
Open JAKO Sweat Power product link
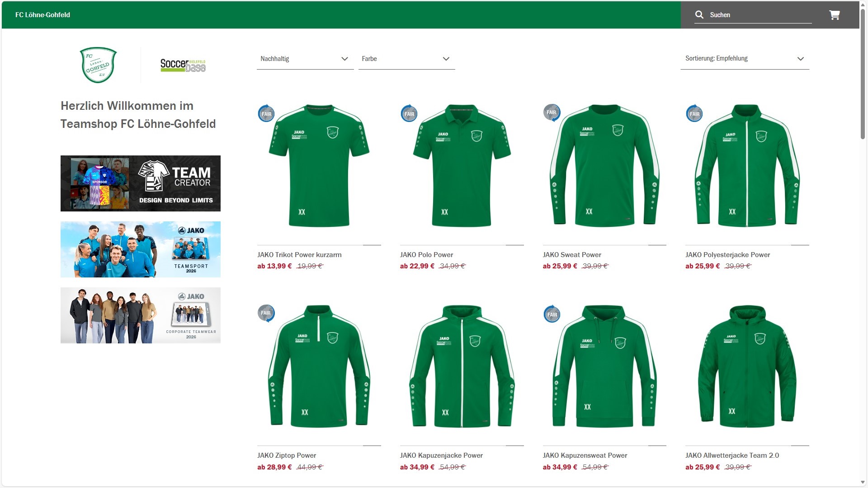tap(572, 255)
